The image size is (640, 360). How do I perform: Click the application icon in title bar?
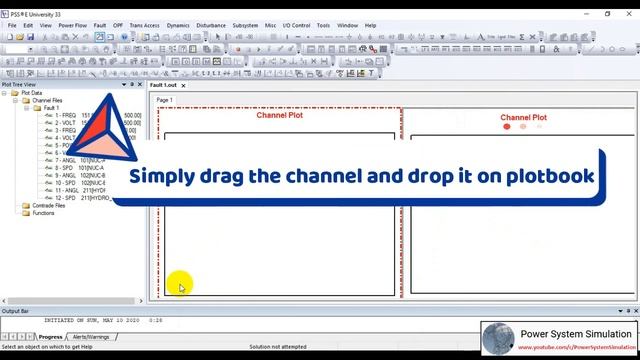(4, 14)
